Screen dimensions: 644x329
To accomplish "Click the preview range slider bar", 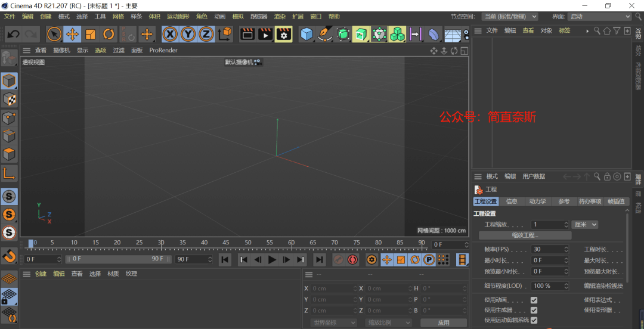I will tap(118, 259).
